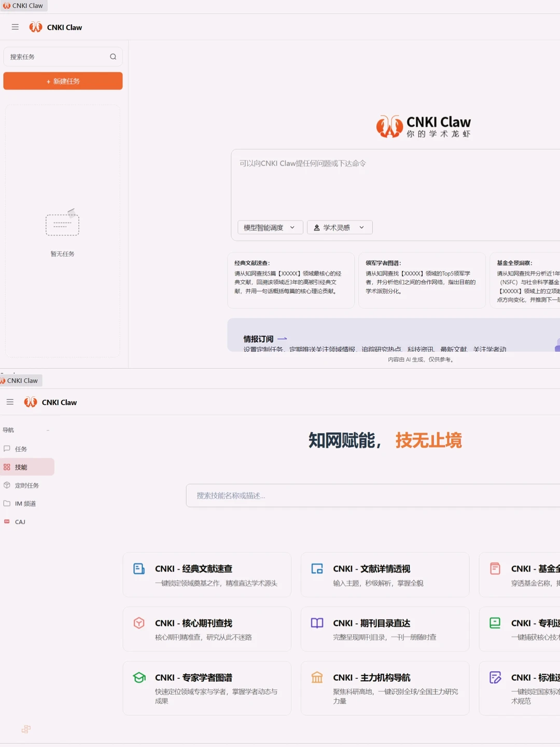This screenshot has height=747, width=560.
Task: Click the 知网赋能，技无止境 headline
Action: click(x=385, y=440)
